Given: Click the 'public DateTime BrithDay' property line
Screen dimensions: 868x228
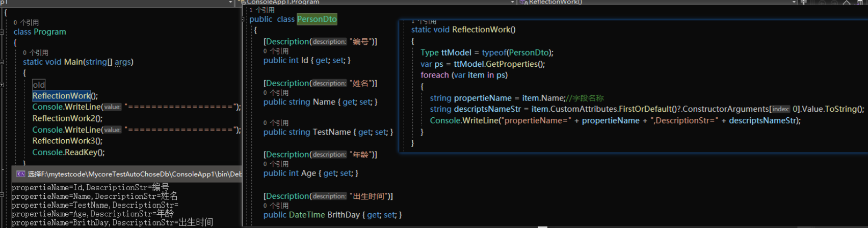Looking at the screenshot, I should coord(333,215).
